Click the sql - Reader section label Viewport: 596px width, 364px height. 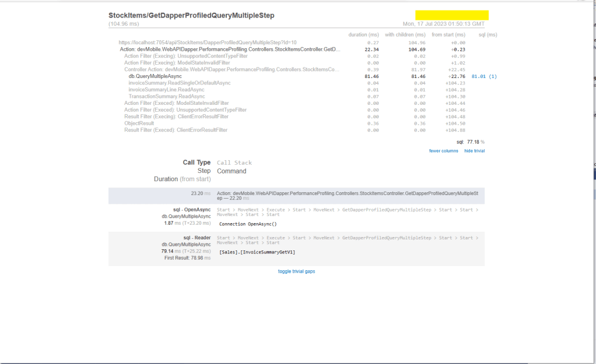click(197, 238)
